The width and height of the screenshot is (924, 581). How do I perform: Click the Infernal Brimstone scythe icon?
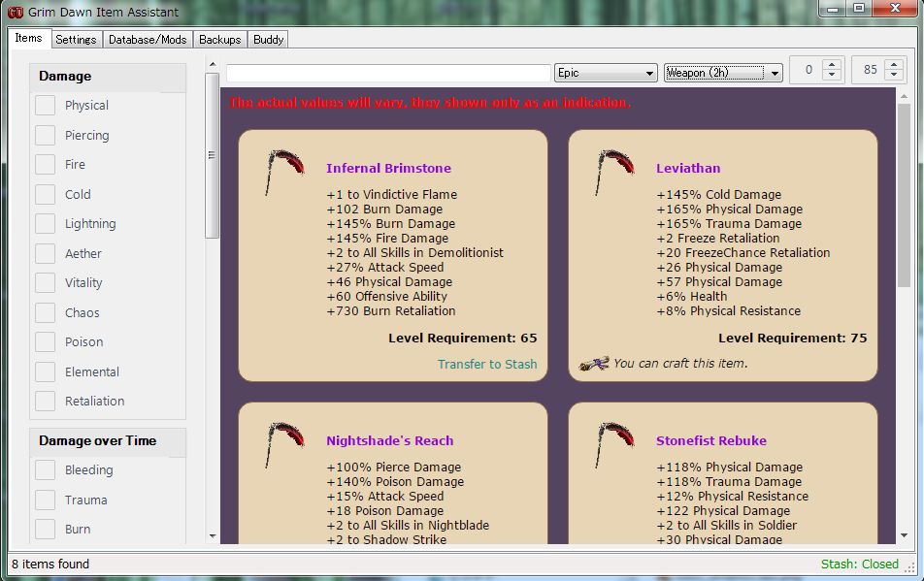click(285, 173)
